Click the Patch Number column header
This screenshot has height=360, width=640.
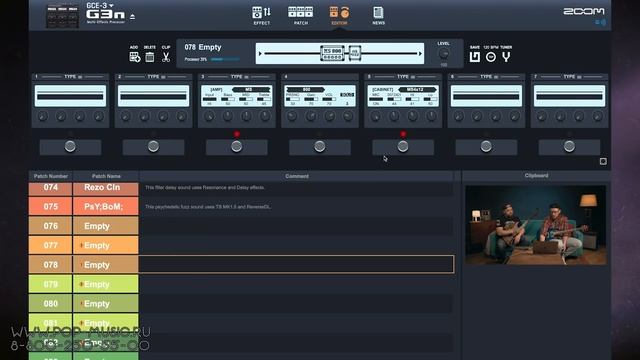coord(51,176)
